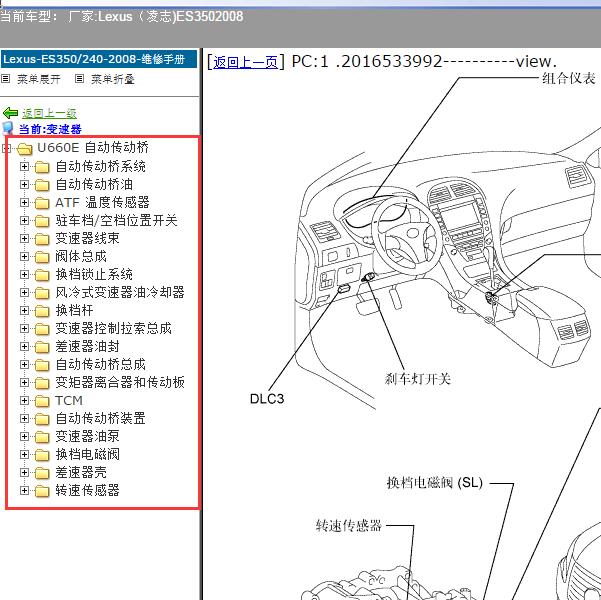The image size is (601, 600).
Task: Expand the ATF 温度传感器 tree node
Action: tap(25, 203)
